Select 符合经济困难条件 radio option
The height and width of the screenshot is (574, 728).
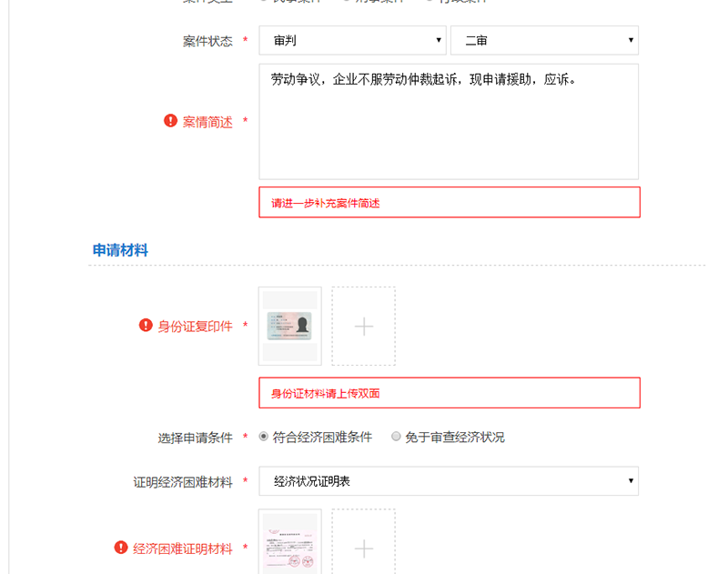point(264,437)
